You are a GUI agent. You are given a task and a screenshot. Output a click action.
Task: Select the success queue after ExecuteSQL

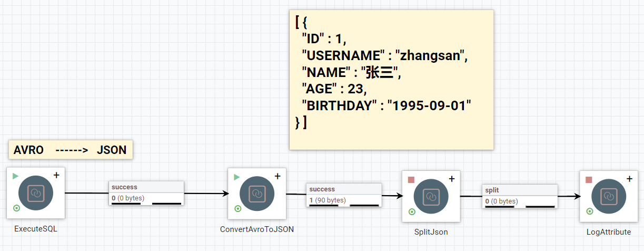coord(146,193)
